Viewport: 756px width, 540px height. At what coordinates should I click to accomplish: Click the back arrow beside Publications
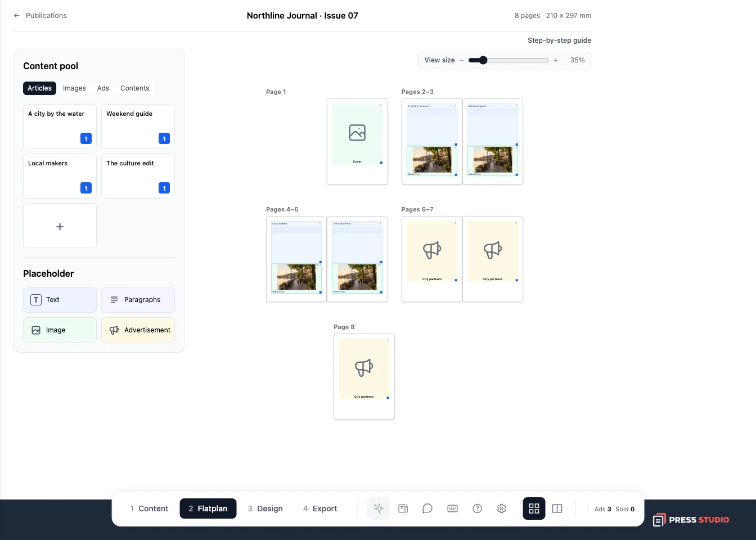(x=17, y=16)
